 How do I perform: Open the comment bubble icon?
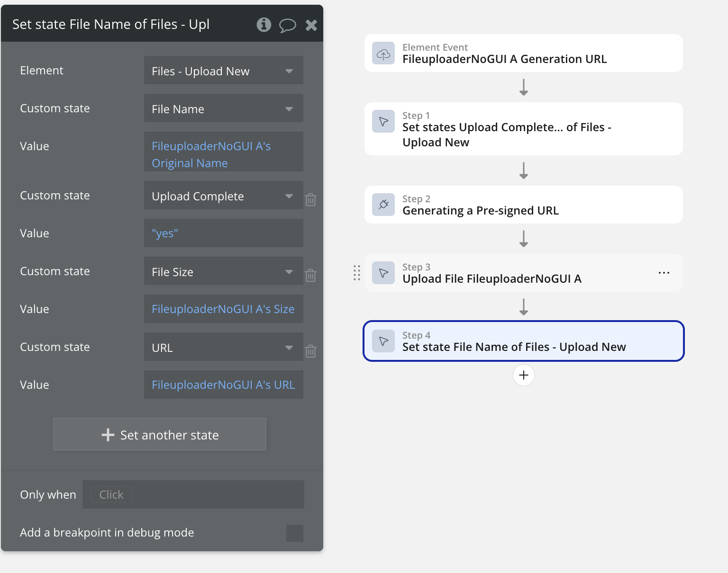287,25
